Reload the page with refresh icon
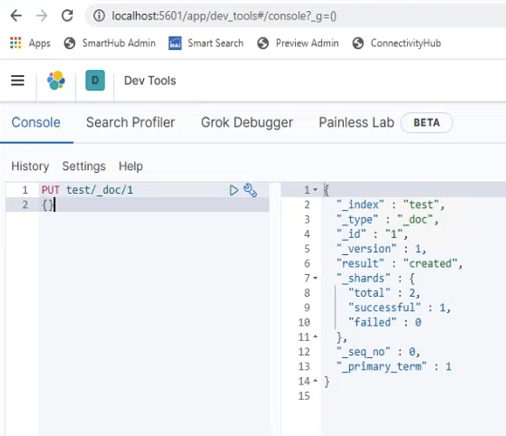Viewport: 506px width, 436px height. 67,16
